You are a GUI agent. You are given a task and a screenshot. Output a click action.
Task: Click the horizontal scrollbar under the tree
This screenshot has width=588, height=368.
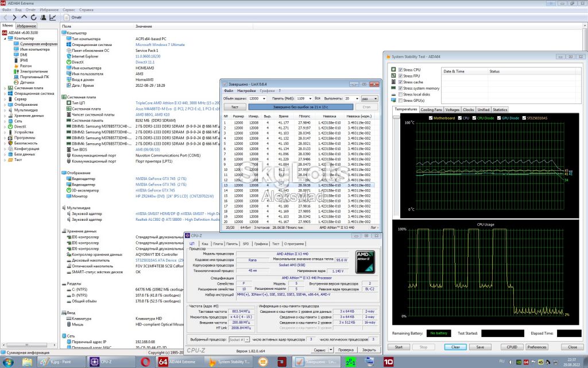tap(29, 345)
